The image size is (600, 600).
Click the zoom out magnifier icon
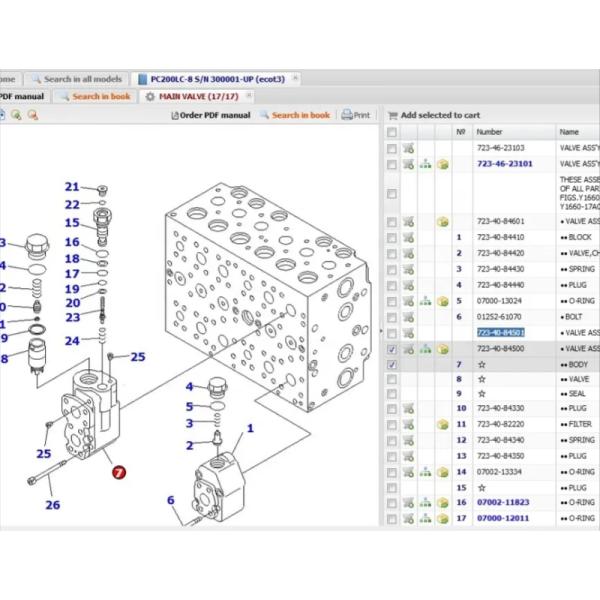pyautogui.click(x=32, y=115)
